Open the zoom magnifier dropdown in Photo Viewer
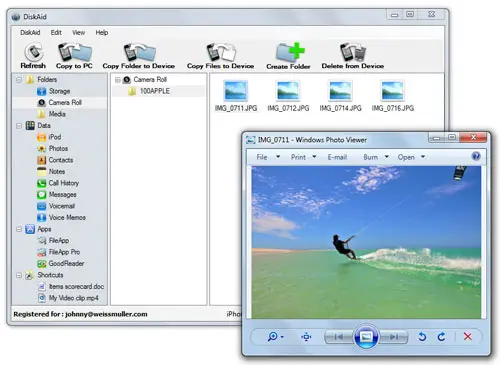 [x=275, y=337]
